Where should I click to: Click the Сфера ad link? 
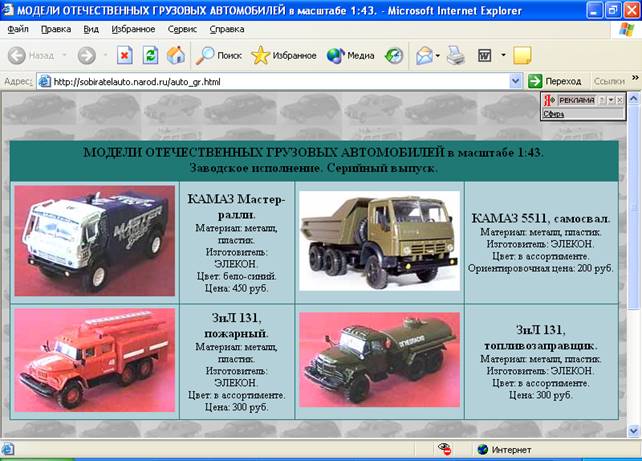coord(554,114)
